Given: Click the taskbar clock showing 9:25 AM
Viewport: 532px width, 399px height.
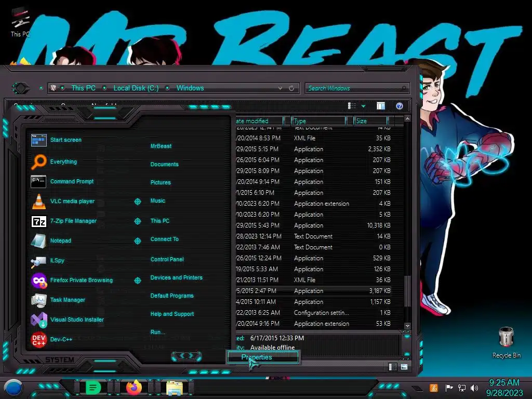Looking at the screenshot, I should click(x=504, y=383).
